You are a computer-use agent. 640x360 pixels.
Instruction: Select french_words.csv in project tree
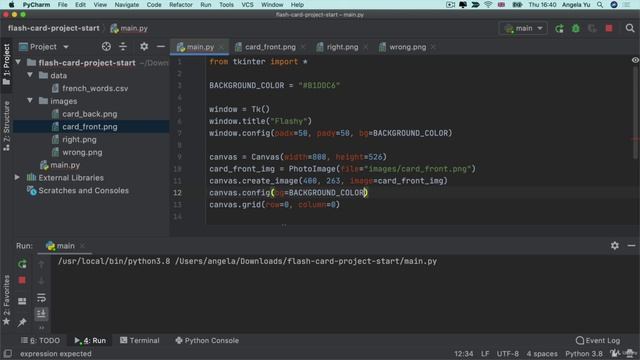95,88
